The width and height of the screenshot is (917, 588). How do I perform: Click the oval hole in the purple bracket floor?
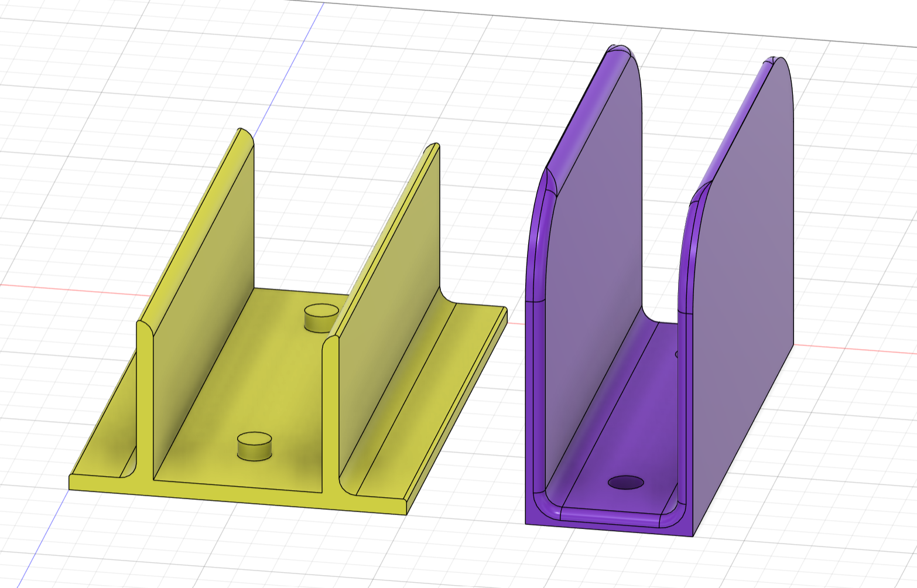625,483
